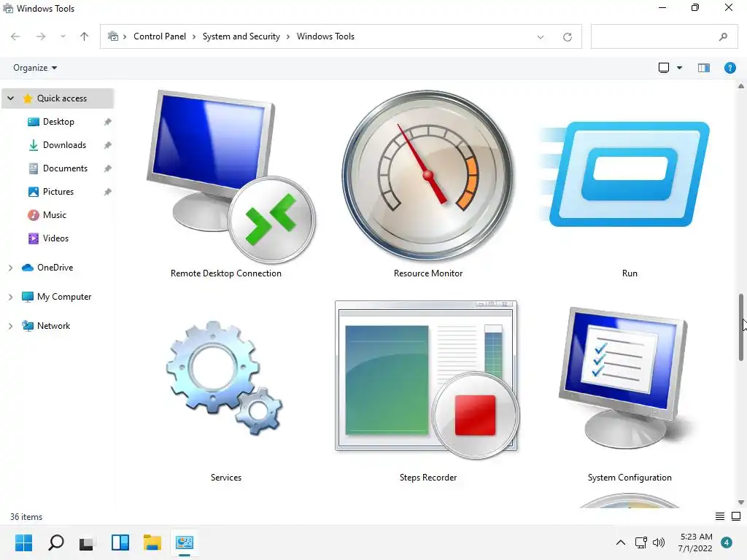The image size is (747, 560).
Task: Click the scrollbar up arrow
Action: coord(741,86)
